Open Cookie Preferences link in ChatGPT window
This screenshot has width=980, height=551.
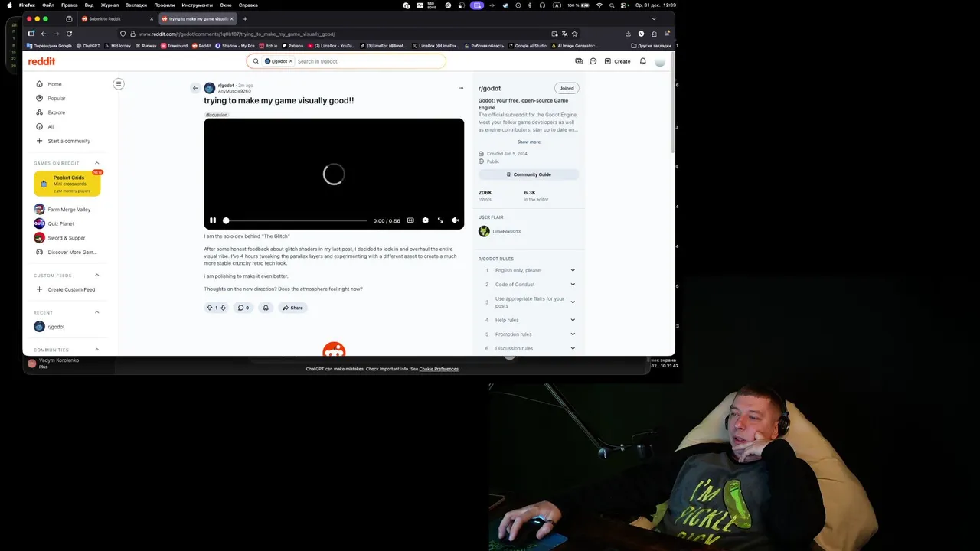439,369
